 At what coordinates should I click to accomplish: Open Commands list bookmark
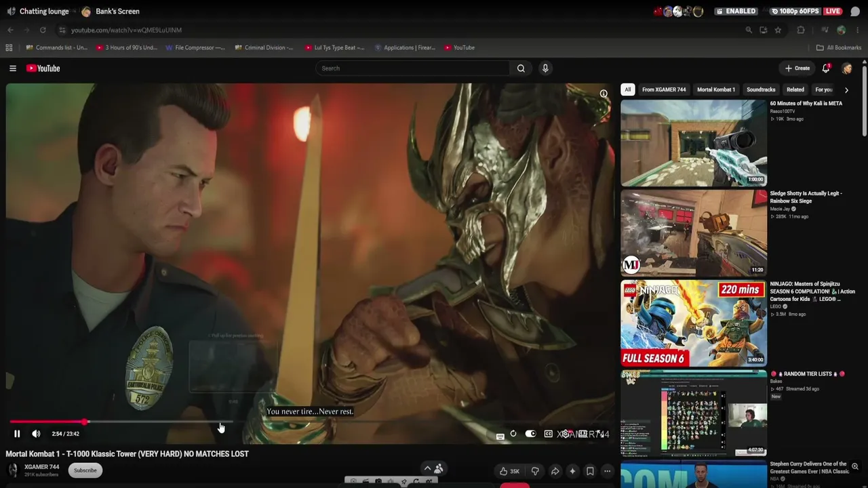pos(57,47)
